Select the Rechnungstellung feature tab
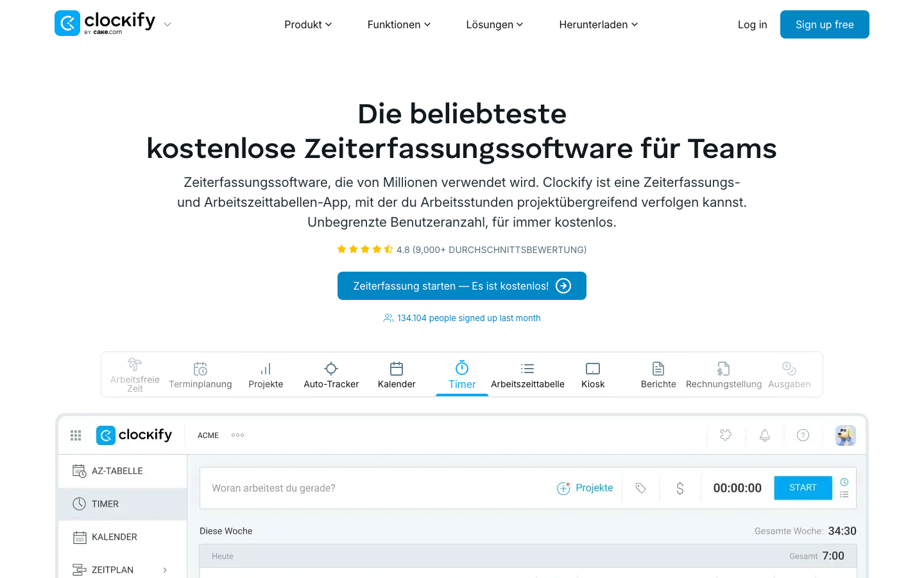924x578 pixels. [724, 375]
